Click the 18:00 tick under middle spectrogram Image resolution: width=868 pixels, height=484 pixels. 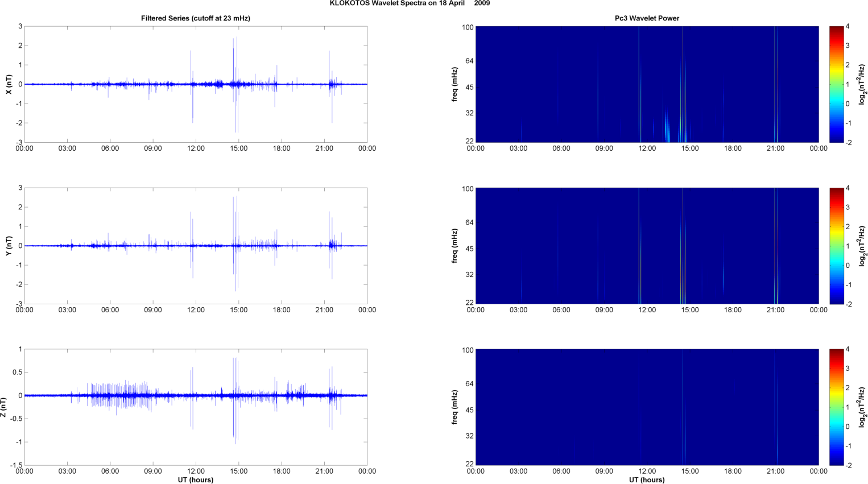tap(733, 310)
